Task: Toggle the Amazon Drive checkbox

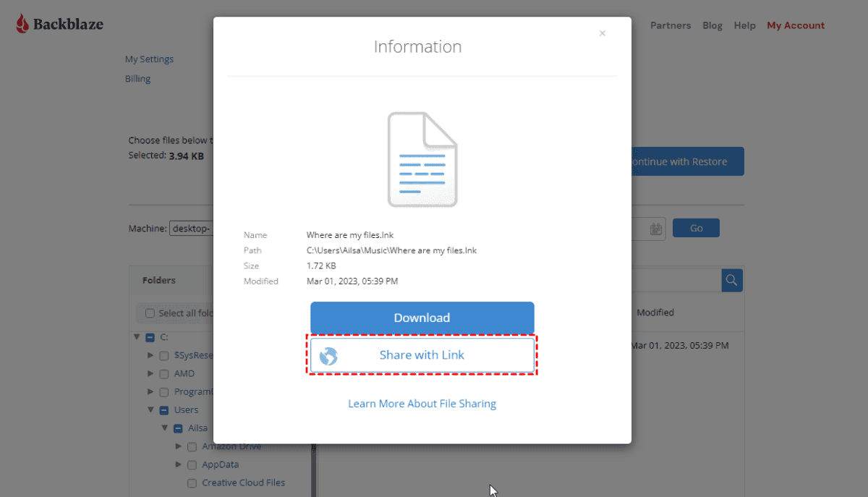Action: click(x=192, y=447)
